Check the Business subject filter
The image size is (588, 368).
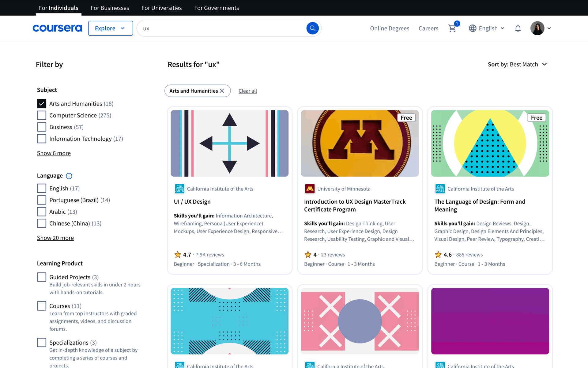[42, 127]
